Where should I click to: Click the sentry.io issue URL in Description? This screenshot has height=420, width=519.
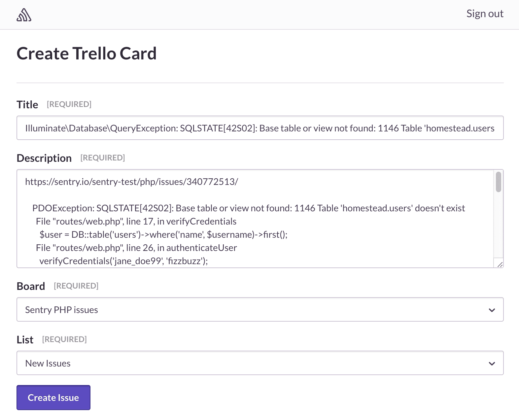[x=131, y=182]
